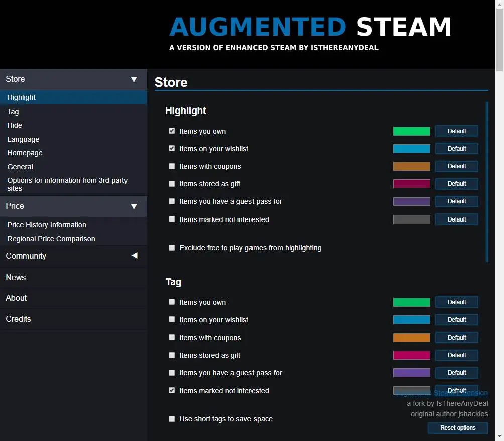Open the News section
The width and height of the screenshot is (504, 441).
point(73,277)
